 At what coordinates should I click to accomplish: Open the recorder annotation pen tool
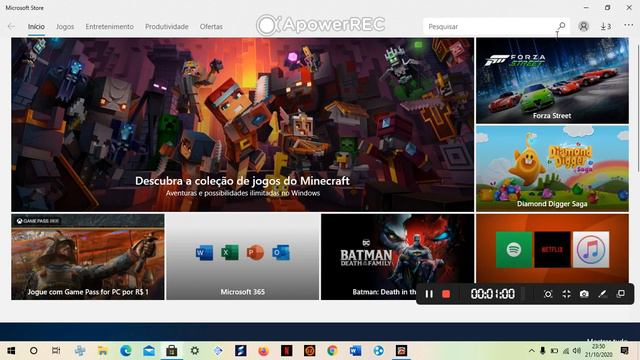[602, 294]
